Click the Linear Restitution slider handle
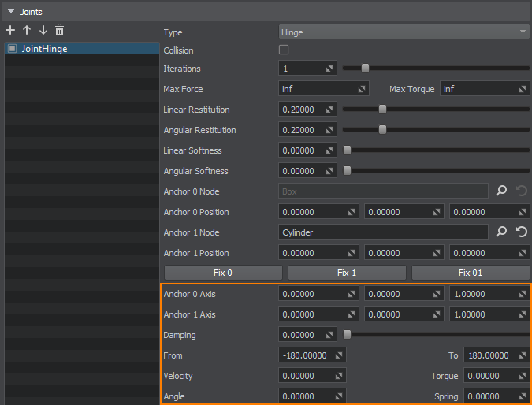Image resolution: width=532 pixels, height=405 pixels. (382, 110)
